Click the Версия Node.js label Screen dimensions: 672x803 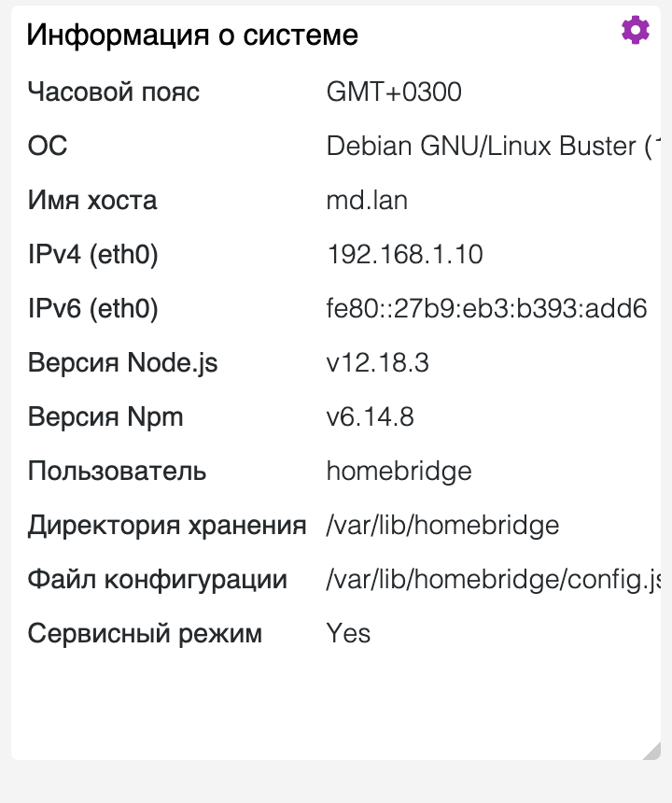coord(121,362)
